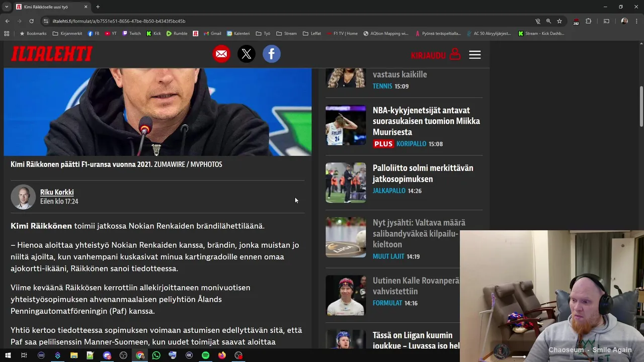Expand the tab search dropdown

7,7
